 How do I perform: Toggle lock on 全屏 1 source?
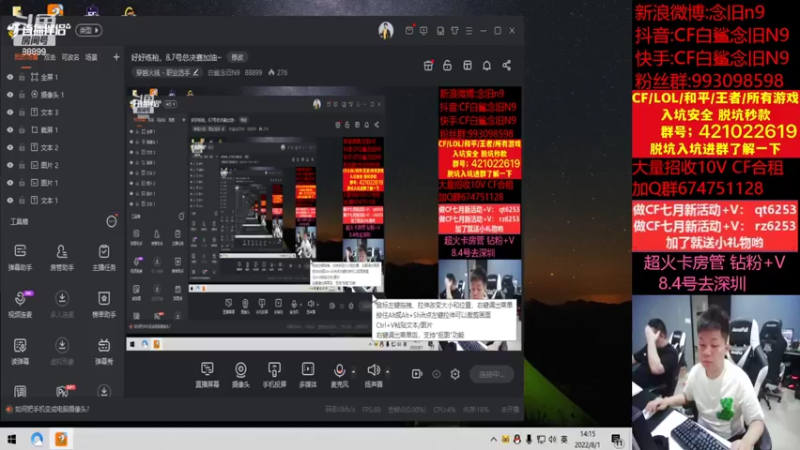coord(22,77)
